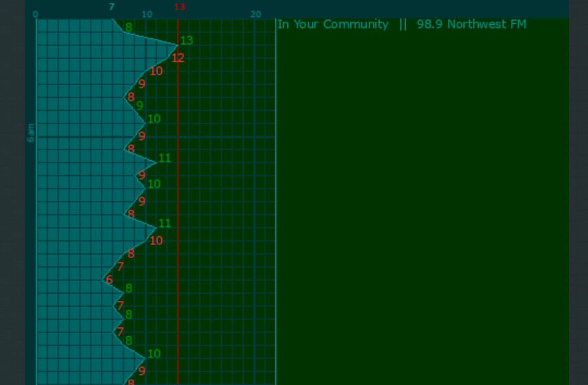Select the topmost green 8 data label
Viewport: 588px width, 385px height.
click(129, 27)
